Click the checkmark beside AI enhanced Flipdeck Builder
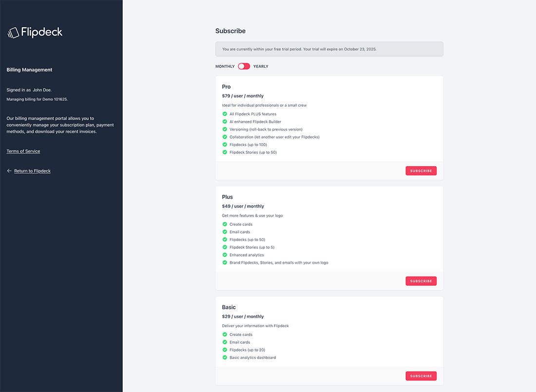The height and width of the screenshot is (392, 536). 225,121
